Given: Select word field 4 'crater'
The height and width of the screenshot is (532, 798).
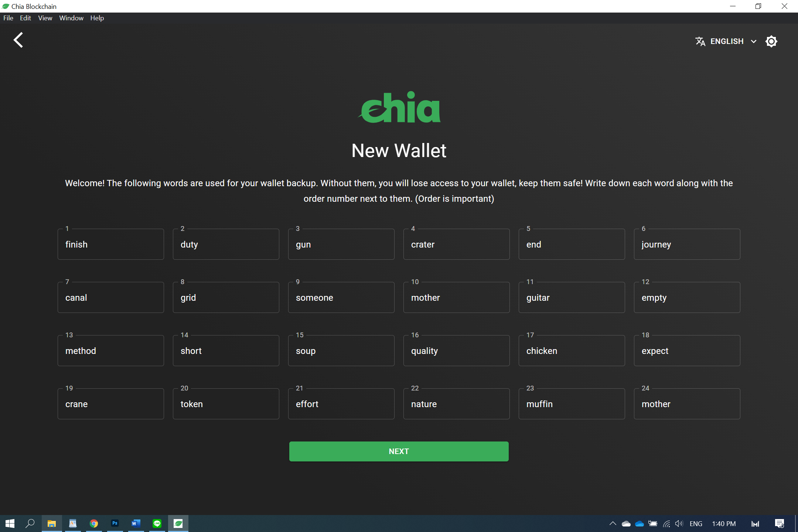Looking at the screenshot, I should pyautogui.click(x=456, y=244).
